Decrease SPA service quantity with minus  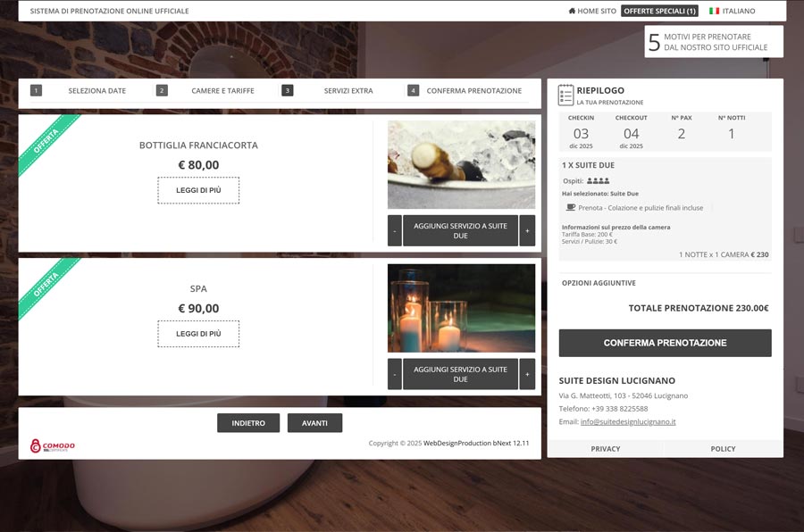(x=395, y=374)
